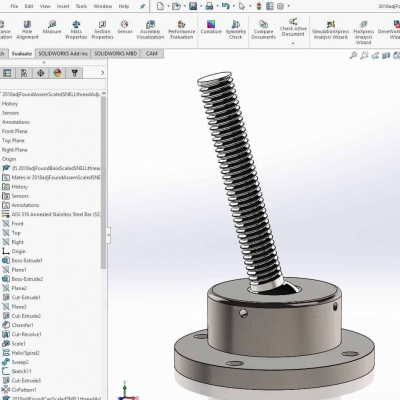Open Compare Documents tool

coord(263,29)
